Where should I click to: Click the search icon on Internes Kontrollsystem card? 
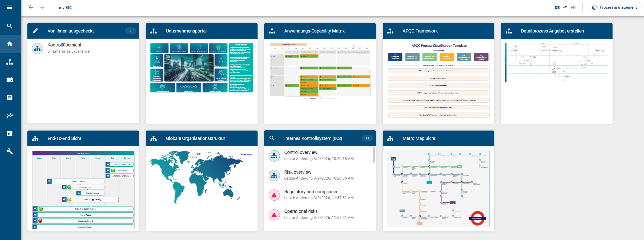point(272,138)
